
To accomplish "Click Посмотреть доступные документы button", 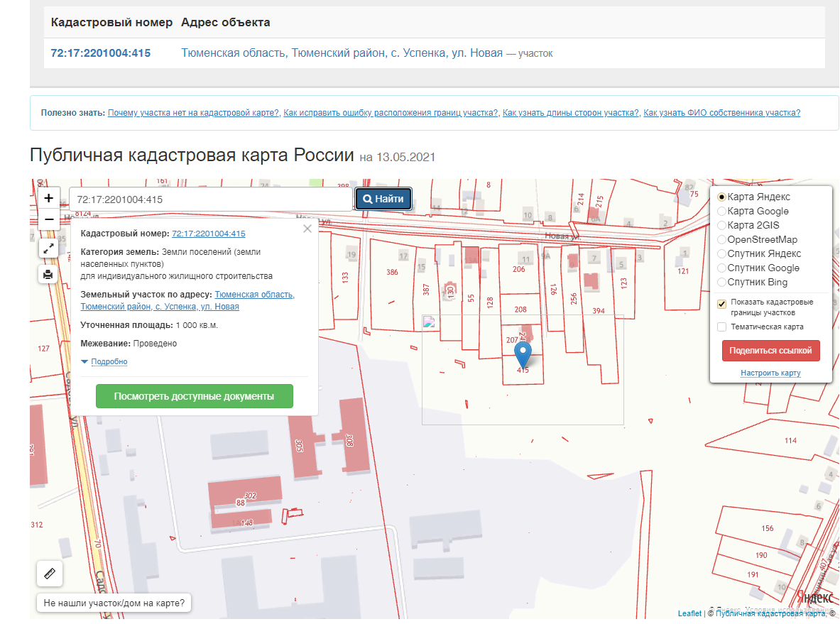I will 194,396.
